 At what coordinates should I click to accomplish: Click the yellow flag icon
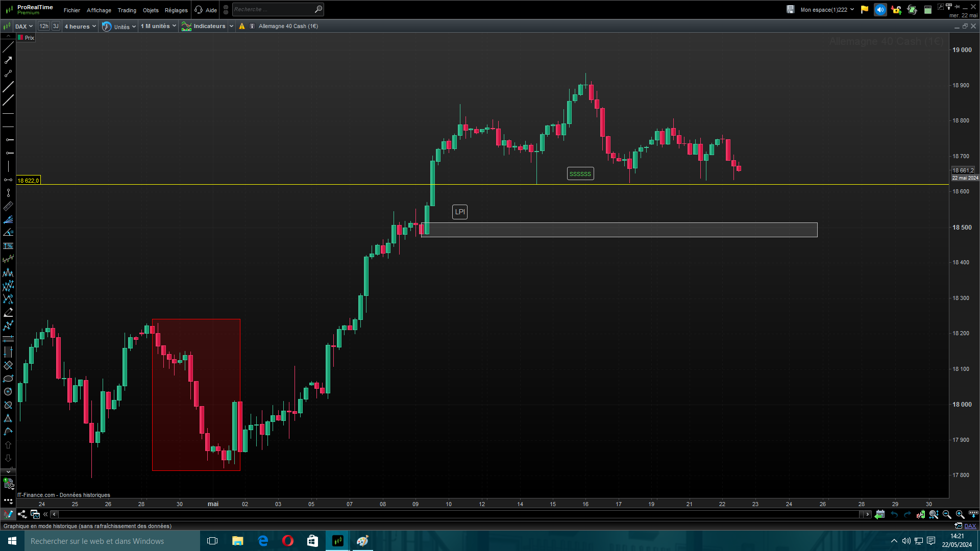864,10
